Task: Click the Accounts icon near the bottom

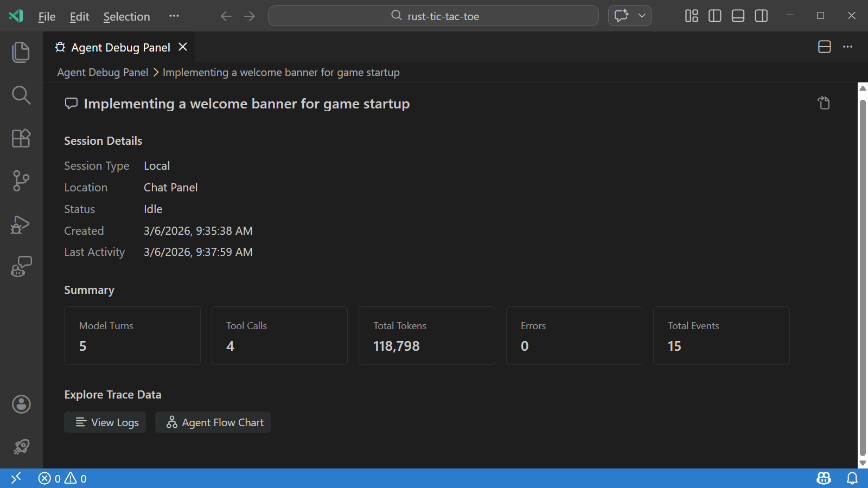Action: pos(21,404)
